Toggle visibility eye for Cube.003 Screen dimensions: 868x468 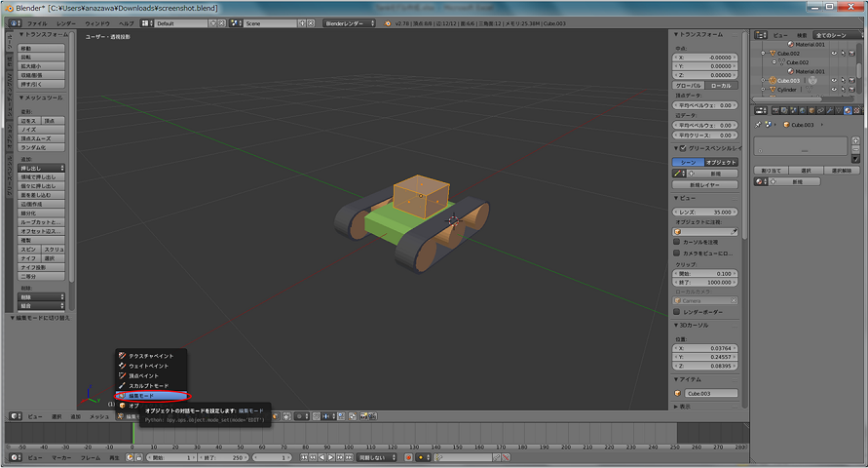[x=834, y=80]
